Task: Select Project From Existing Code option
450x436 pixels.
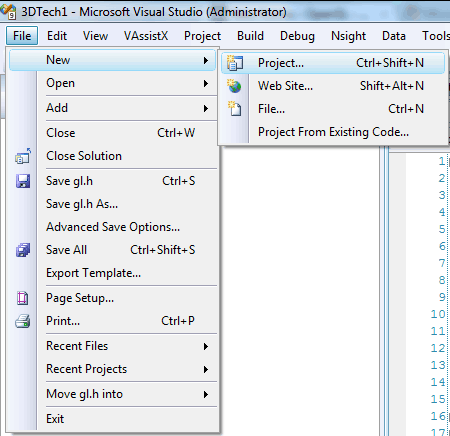Action: coord(333,132)
